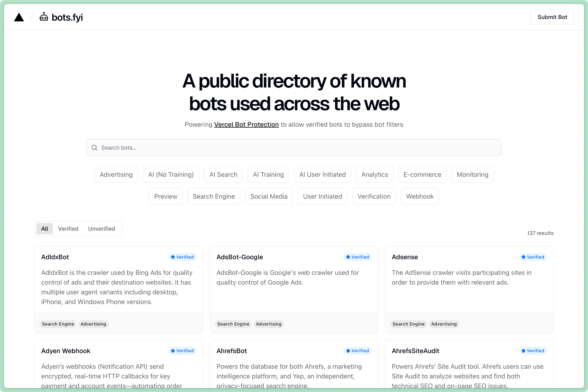The width and height of the screenshot is (588, 392).
Task: Open the Adyen Webhook card title
Action: click(66, 351)
